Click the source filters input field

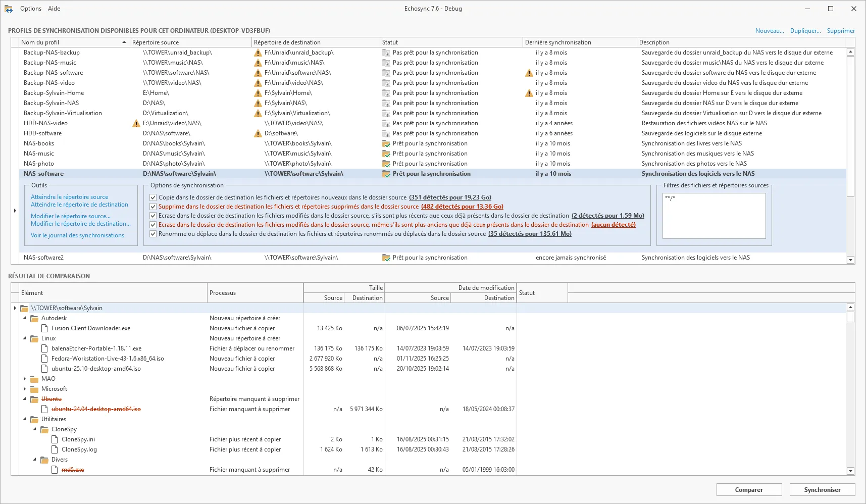click(714, 216)
